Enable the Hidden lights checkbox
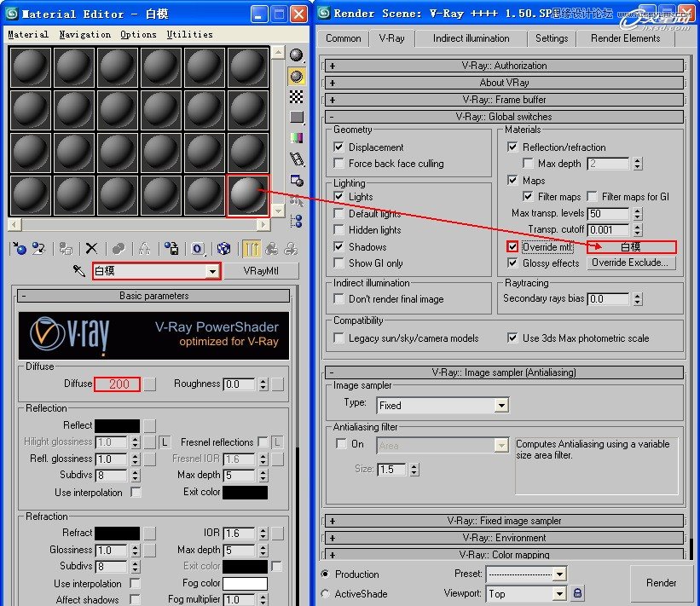 (339, 229)
